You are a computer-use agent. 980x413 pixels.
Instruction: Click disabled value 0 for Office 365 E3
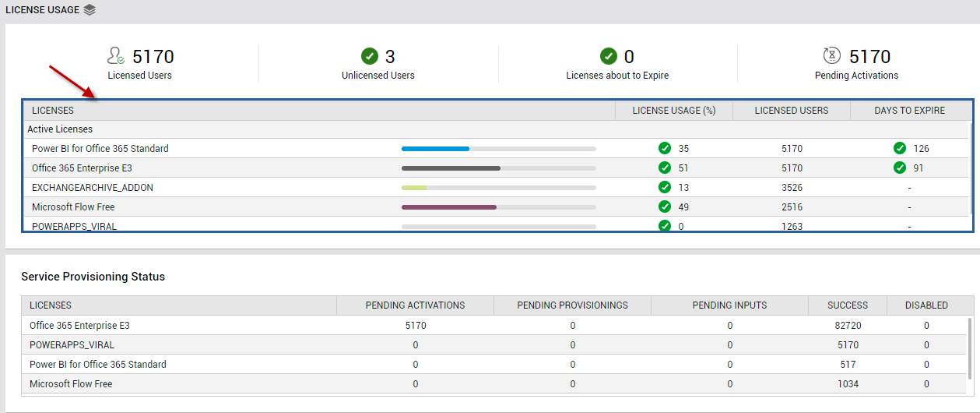point(927,325)
